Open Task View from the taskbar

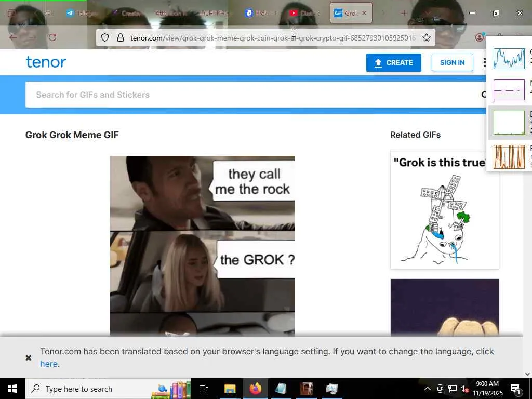click(x=204, y=389)
